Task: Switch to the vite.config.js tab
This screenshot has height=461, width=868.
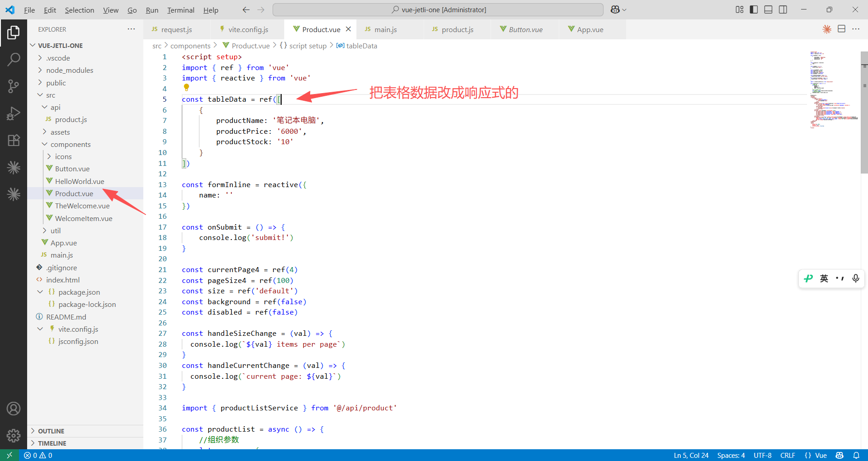Action: tap(248, 29)
